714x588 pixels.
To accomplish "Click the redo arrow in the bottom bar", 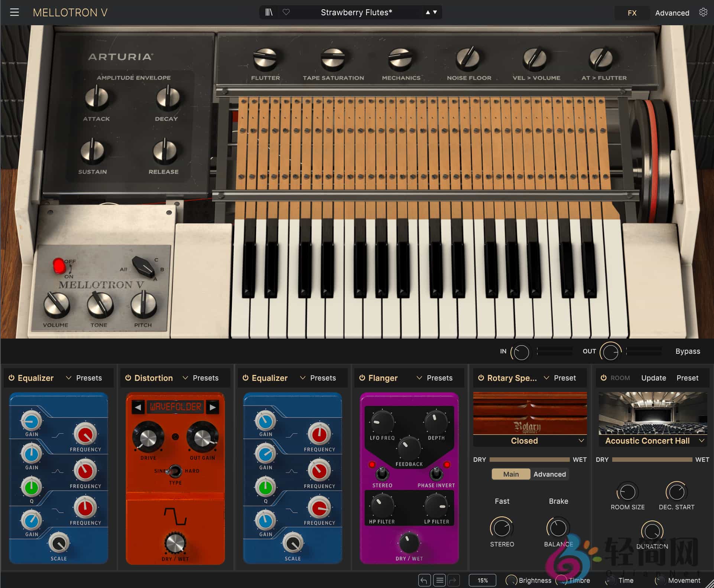I will pos(454,580).
